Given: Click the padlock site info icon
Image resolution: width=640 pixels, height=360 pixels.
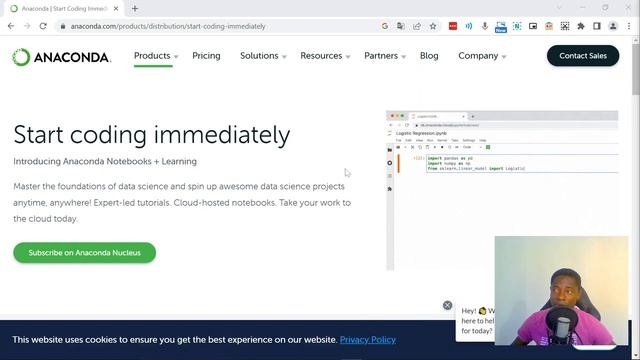Looking at the screenshot, I should click(62, 26).
